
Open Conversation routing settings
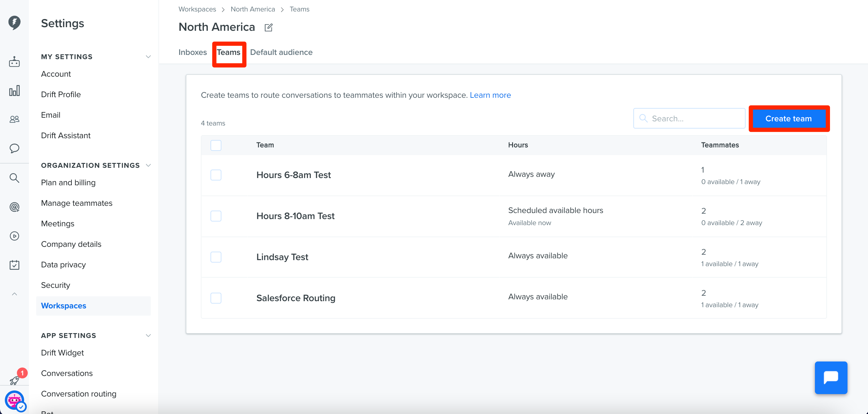pos(78,394)
